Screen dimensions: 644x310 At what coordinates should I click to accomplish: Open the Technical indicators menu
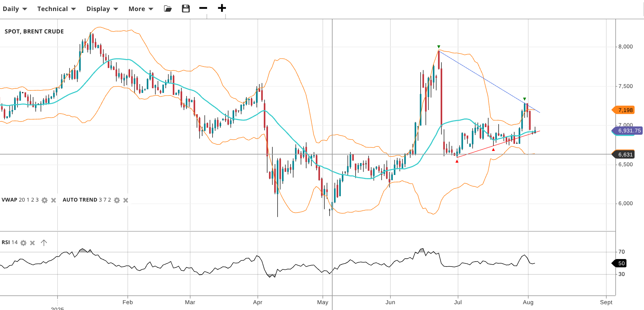click(x=56, y=9)
